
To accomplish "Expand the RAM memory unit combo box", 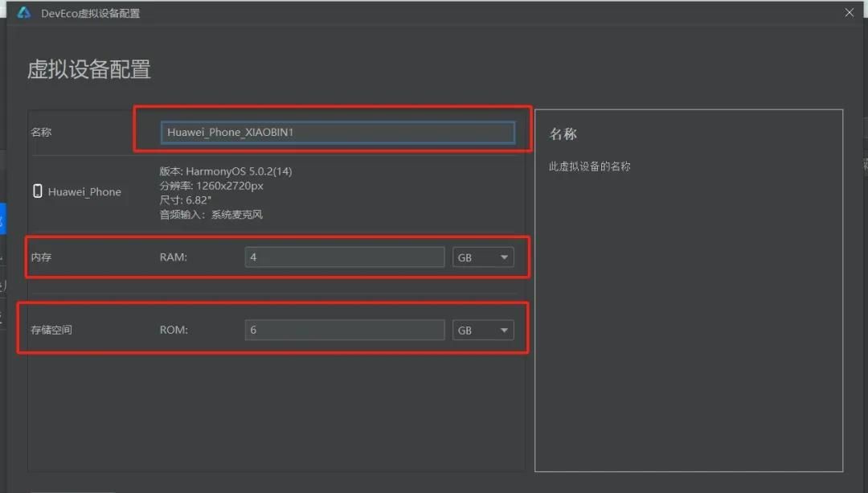I will 482,257.
